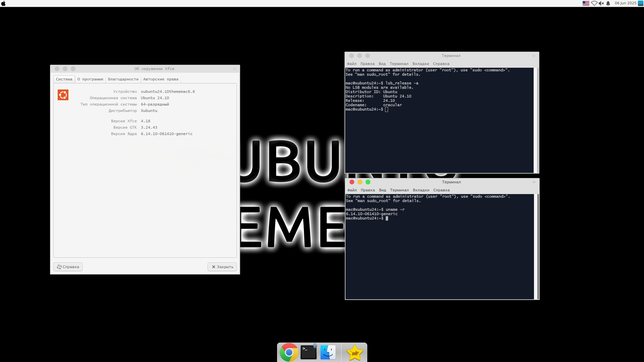Click the GTK version value 3.24.43
The height and width of the screenshot is (362, 644).
coord(149,127)
